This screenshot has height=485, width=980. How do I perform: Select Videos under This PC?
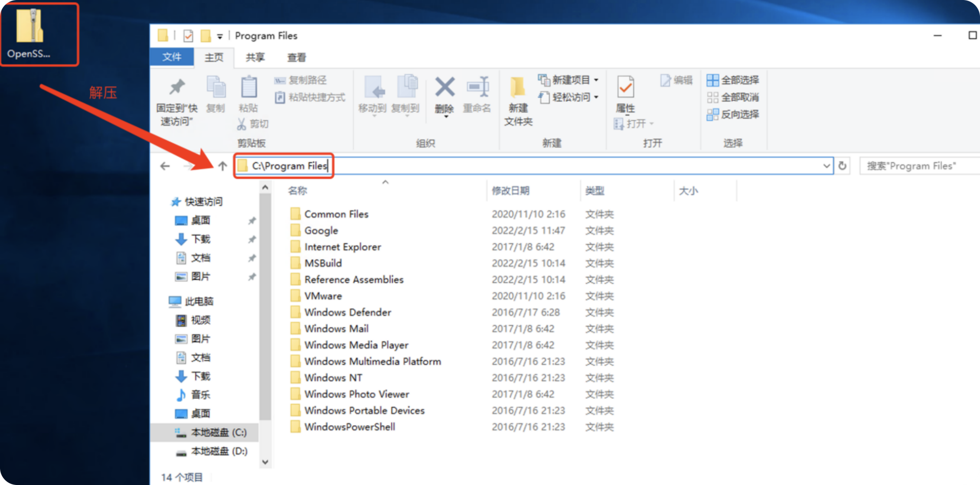tap(193, 320)
